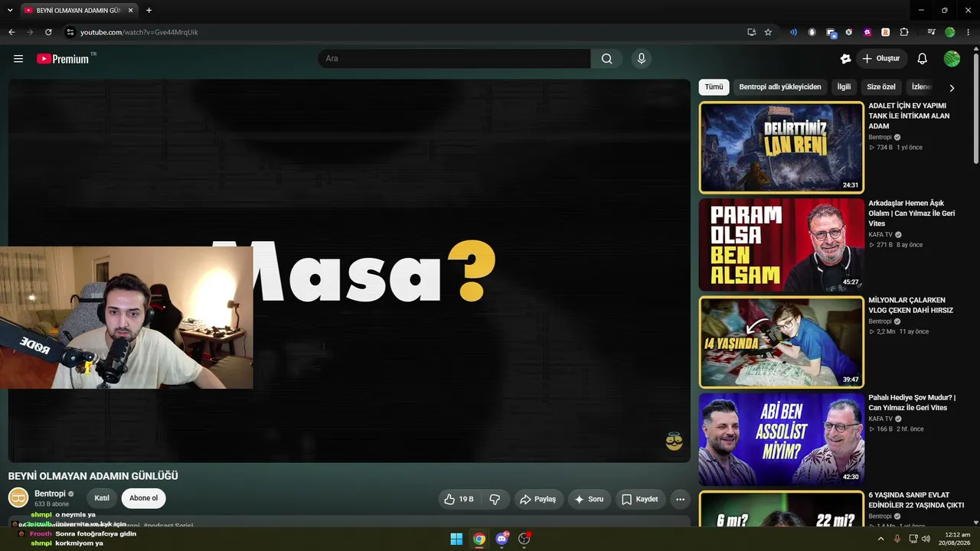Subscribe with the Abone ol button
Screen dimensions: 980x551
[143, 498]
